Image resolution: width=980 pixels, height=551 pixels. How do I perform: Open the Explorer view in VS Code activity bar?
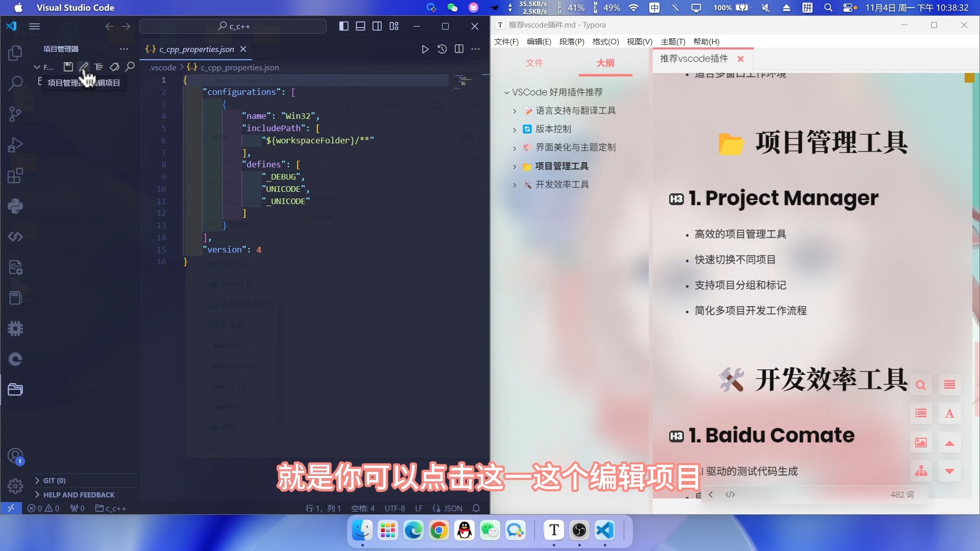(15, 53)
